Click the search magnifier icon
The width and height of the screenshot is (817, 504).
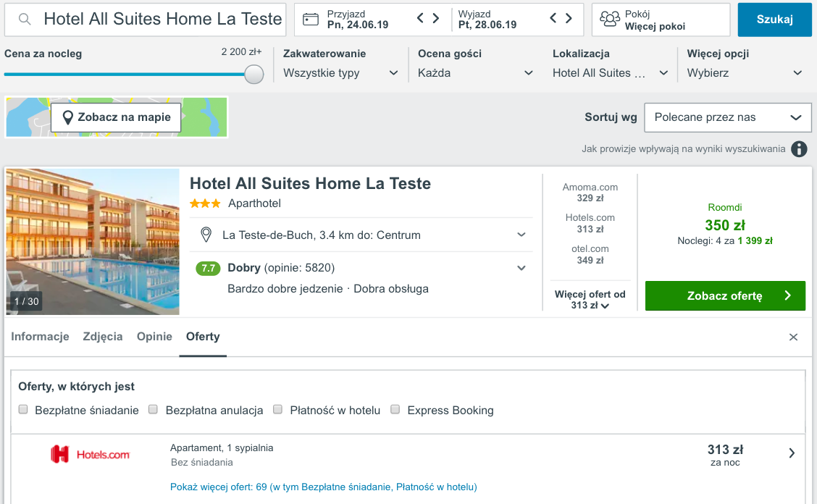click(x=25, y=20)
